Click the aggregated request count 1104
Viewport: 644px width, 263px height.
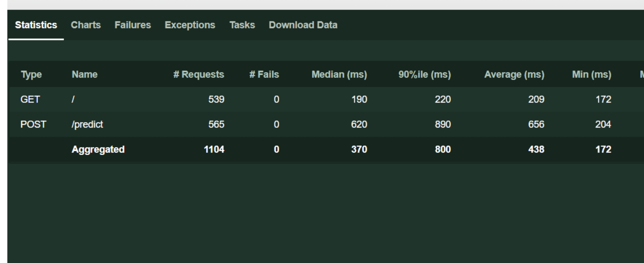click(214, 149)
